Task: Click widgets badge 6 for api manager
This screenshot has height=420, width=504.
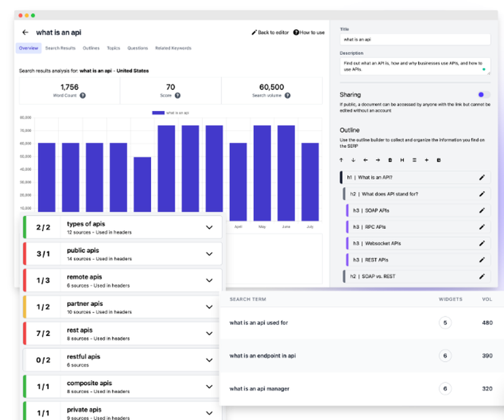Action: (445, 389)
